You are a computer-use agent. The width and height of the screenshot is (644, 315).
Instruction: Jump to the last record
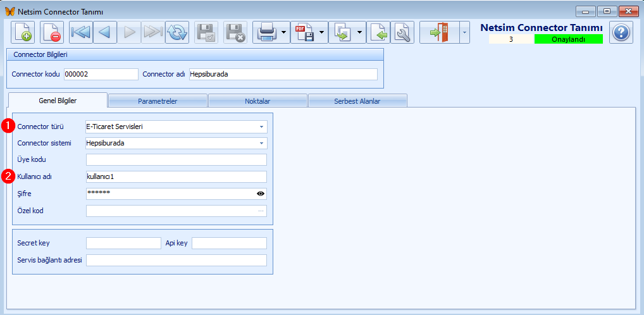153,32
